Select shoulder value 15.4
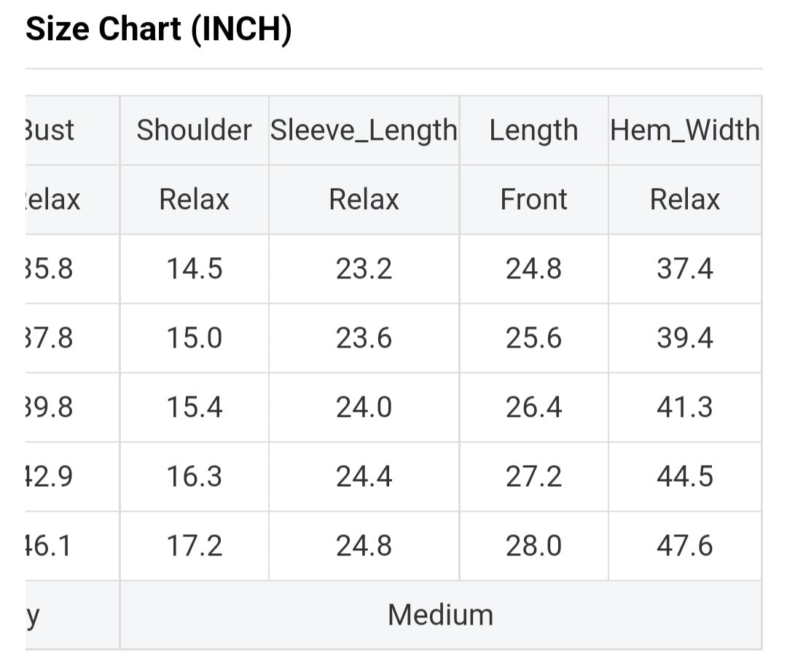787x672 pixels. point(194,407)
